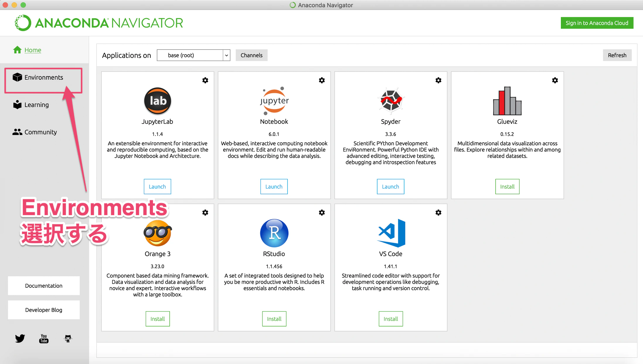Click the Spyder app name
This screenshot has width=643, height=364.
[x=391, y=122]
